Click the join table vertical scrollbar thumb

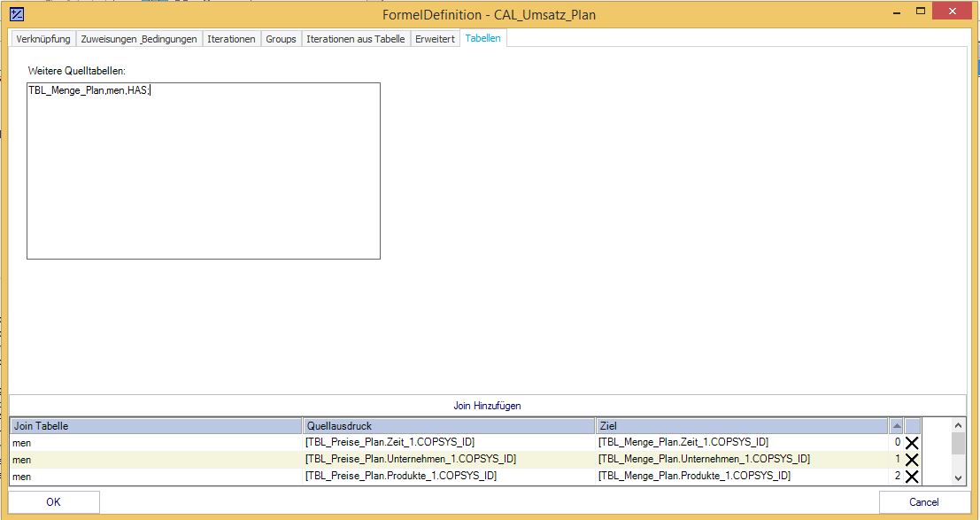[958, 443]
